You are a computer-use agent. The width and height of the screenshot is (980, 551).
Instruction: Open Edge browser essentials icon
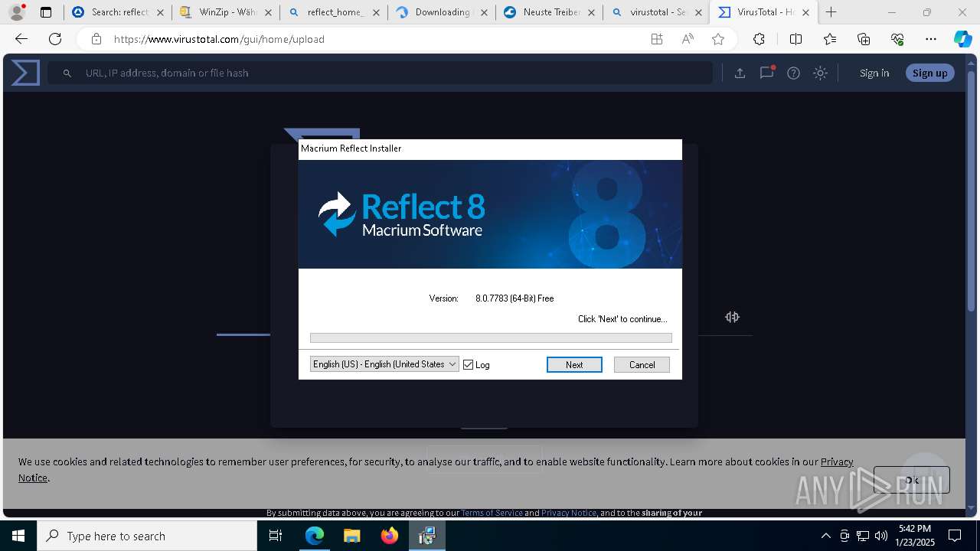[x=897, y=39]
